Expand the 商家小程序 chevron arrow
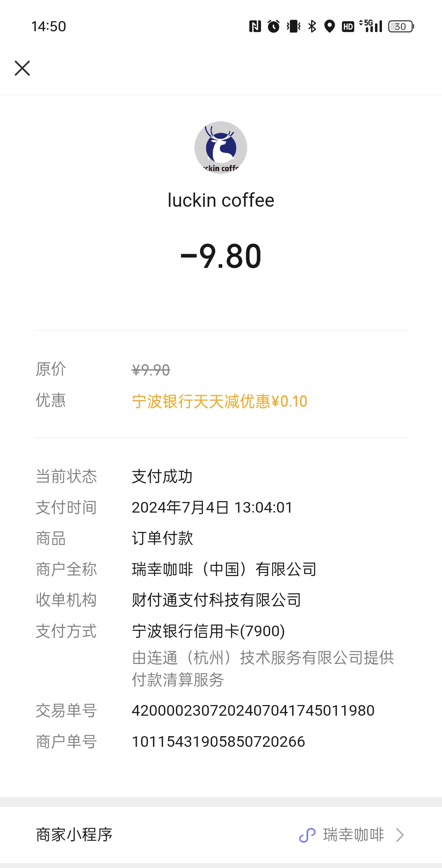This screenshot has height=868, width=442. (x=400, y=835)
